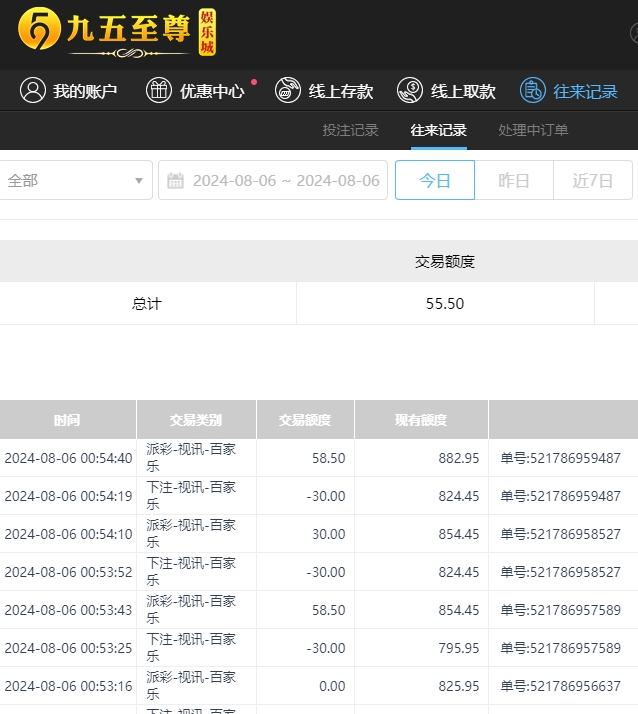Click the 优惠中心 gift box icon
Image resolution: width=638 pixels, height=714 pixels.
pos(159,91)
